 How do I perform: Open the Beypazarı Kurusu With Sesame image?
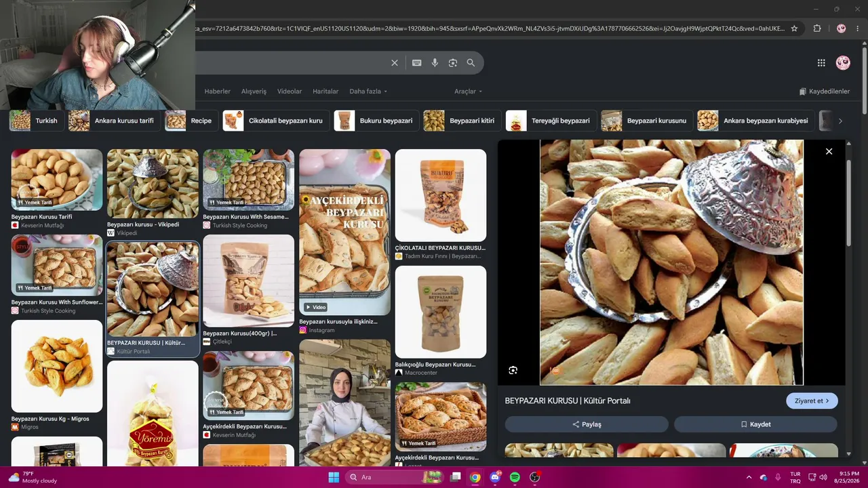point(249,180)
